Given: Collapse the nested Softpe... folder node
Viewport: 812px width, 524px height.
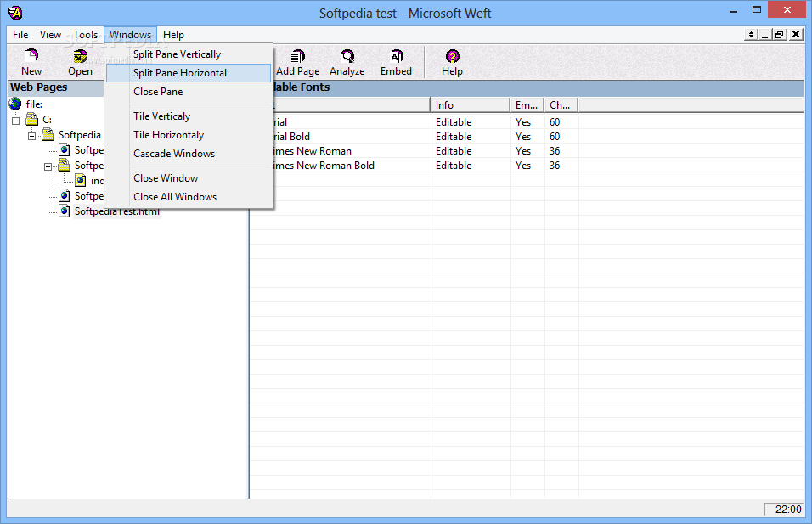Looking at the screenshot, I should click(x=48, y=166).
